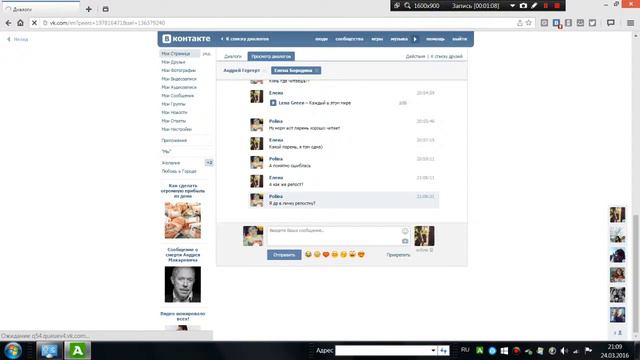The width and height of the screenshot is (640, 360).
Task: Click the share icon in address bar
Action: [x=520, y=23]
